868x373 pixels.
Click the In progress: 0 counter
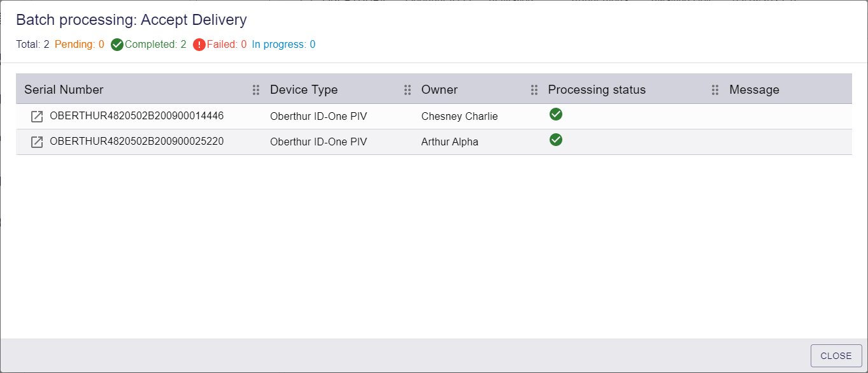point(283,45)
